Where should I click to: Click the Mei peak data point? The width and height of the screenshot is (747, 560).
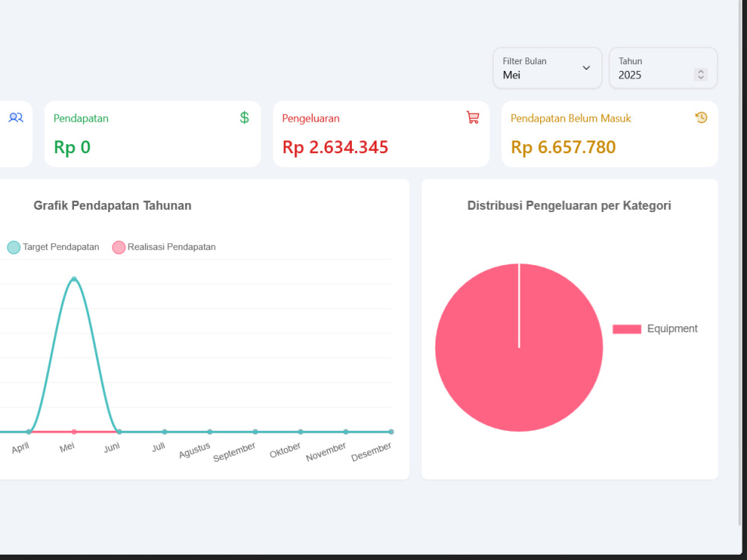pos(74,279)
